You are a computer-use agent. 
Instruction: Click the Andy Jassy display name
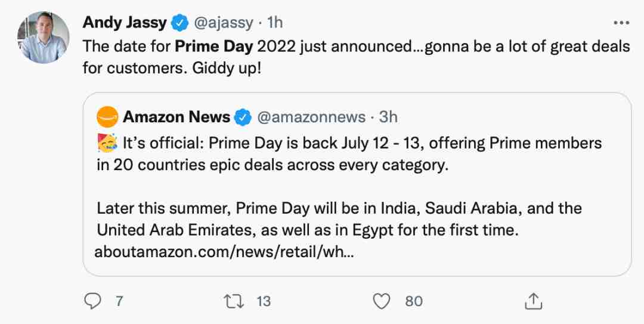[124, 23]
